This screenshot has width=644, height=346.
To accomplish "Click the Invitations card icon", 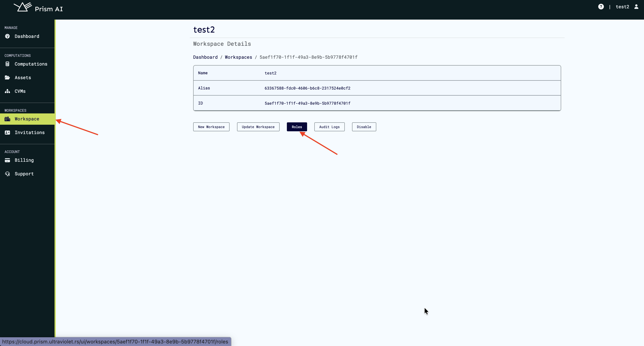I will (x=7, y=132).
